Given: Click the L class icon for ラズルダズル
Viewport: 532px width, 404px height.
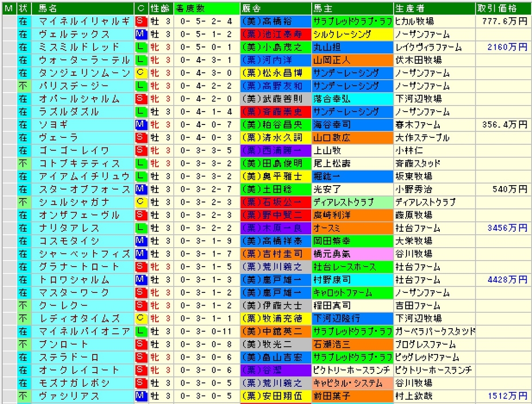Looking at the screenshot, I should point(141,111).
